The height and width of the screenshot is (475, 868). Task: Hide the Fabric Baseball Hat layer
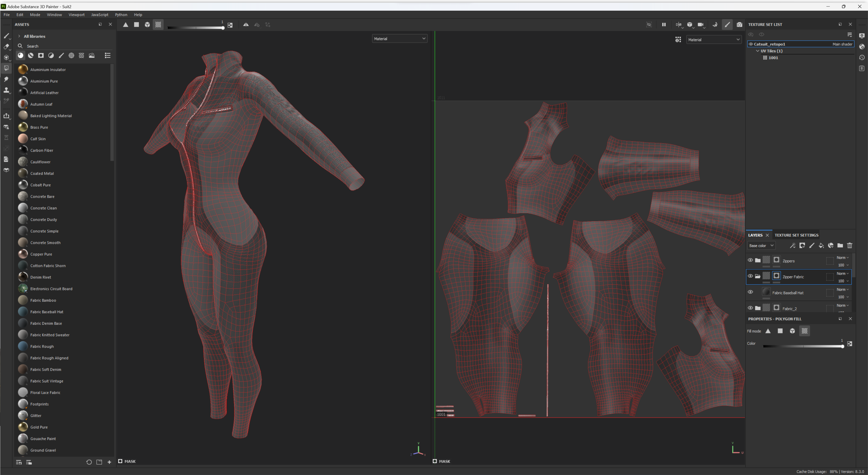click(750, 292)
